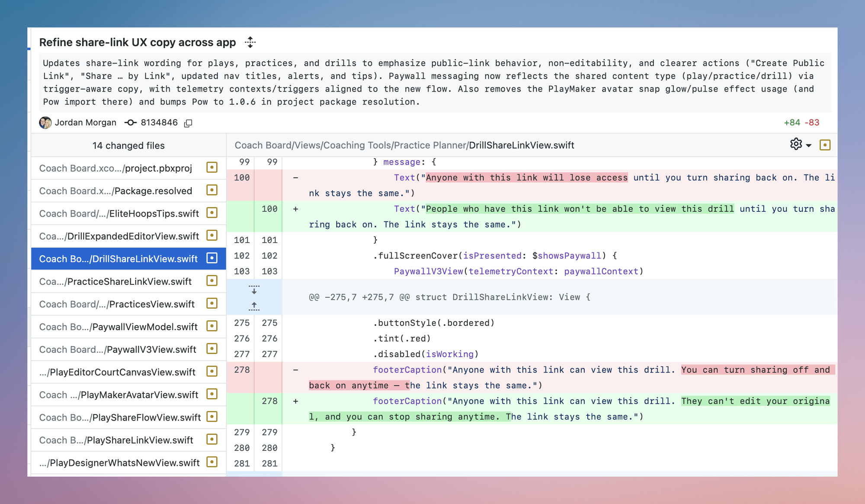865x504 pixels.
Task: Click modified badge for PlayDesignerWhatsNewView.swift
Action: 212,462
